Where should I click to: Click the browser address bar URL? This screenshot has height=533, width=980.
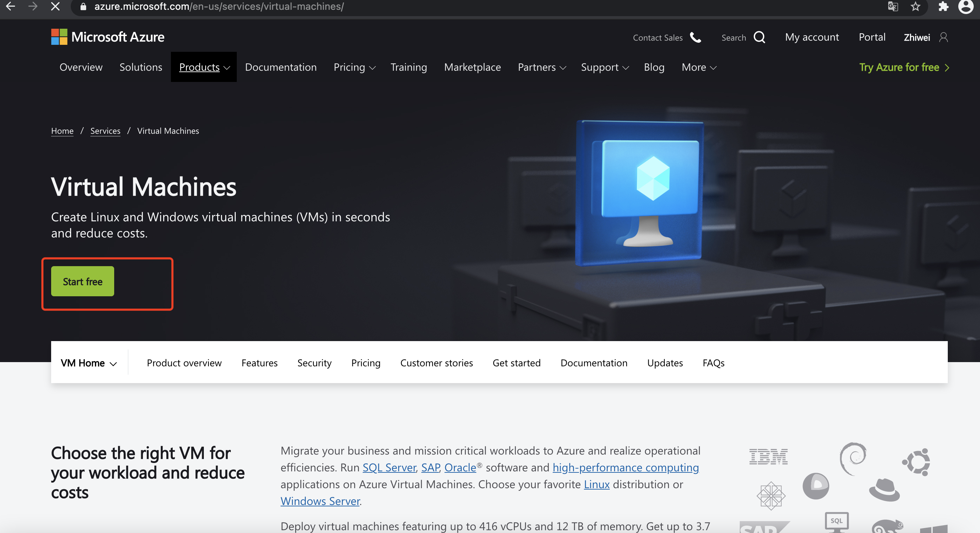pyautogui.click(x=219, y=6)
